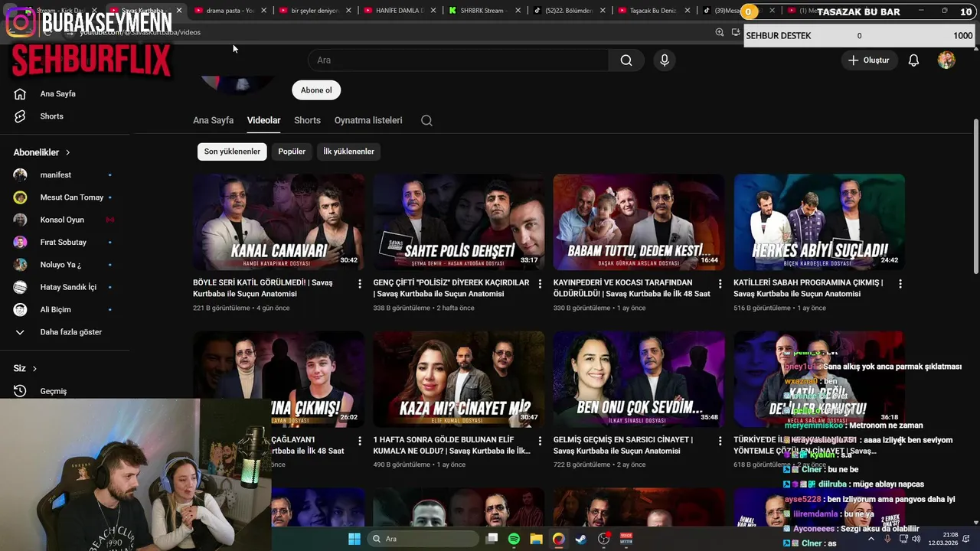The height and width of the screenshot is (551, 980).
Task: Select Son yüklenenler filter chip
Action: [232, 152]
